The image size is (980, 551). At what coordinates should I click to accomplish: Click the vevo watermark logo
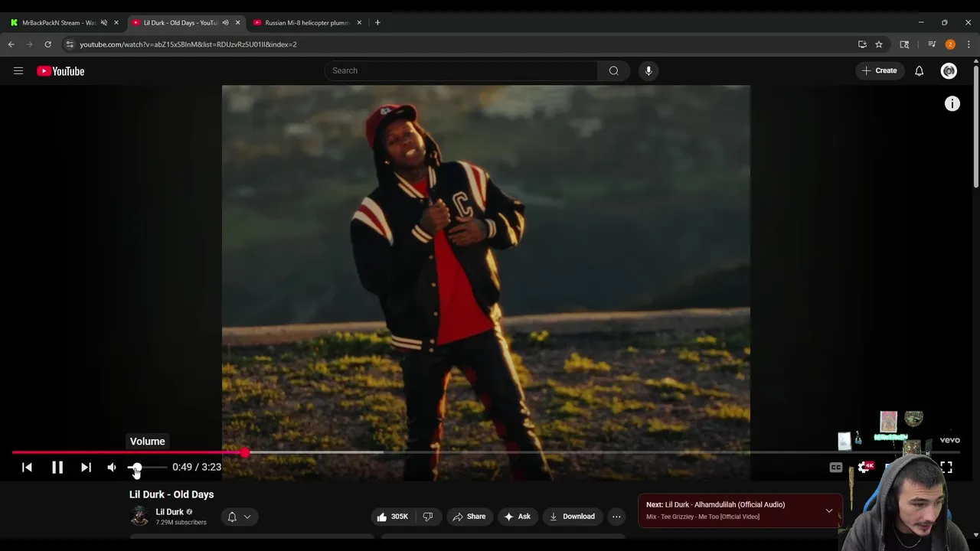[949, 440]
